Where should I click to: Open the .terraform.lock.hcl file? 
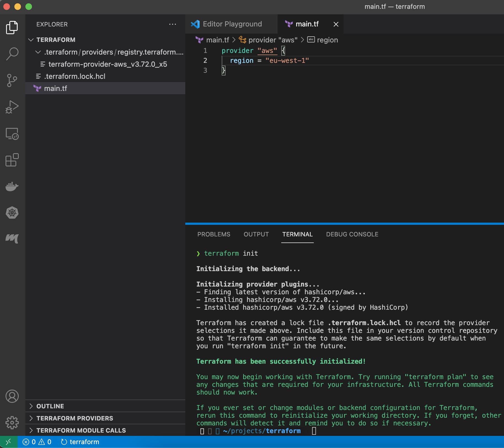click(105, 76)
